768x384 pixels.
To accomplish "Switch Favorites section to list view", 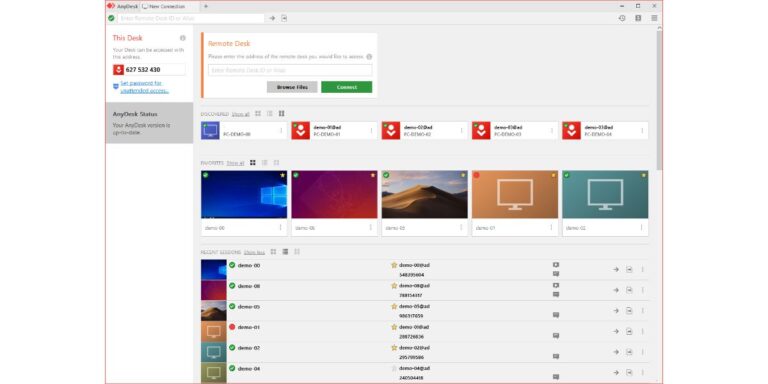I will pyautogui.click(x=264, y=163).
